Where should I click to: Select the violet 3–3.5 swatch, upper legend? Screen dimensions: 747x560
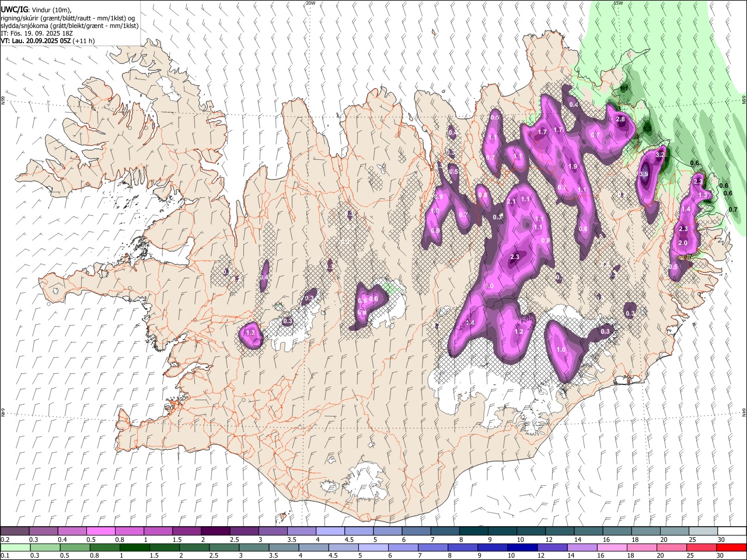pos(273,531)
